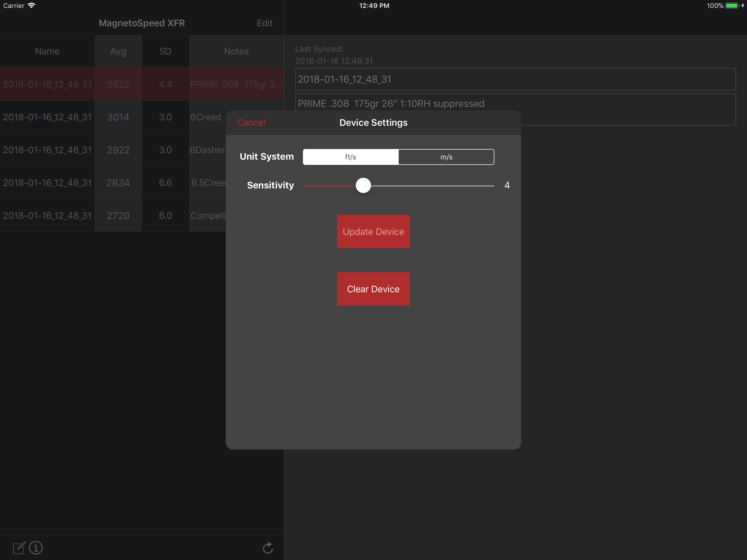Switch unit system to m/s

pyautogui.click(x=446, y=157)
